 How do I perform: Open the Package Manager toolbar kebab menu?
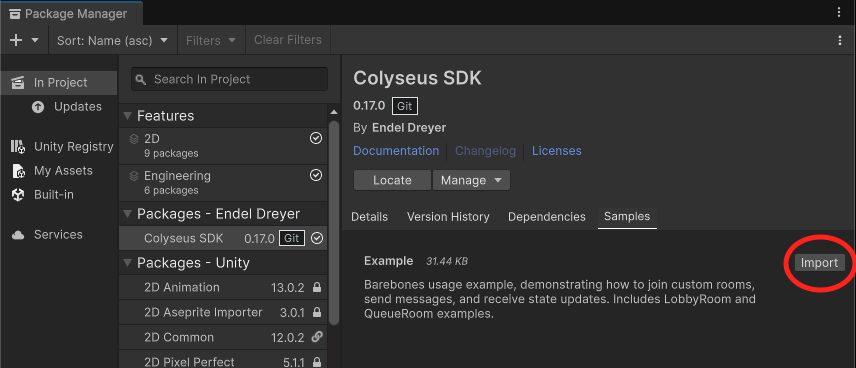(840, 40)
